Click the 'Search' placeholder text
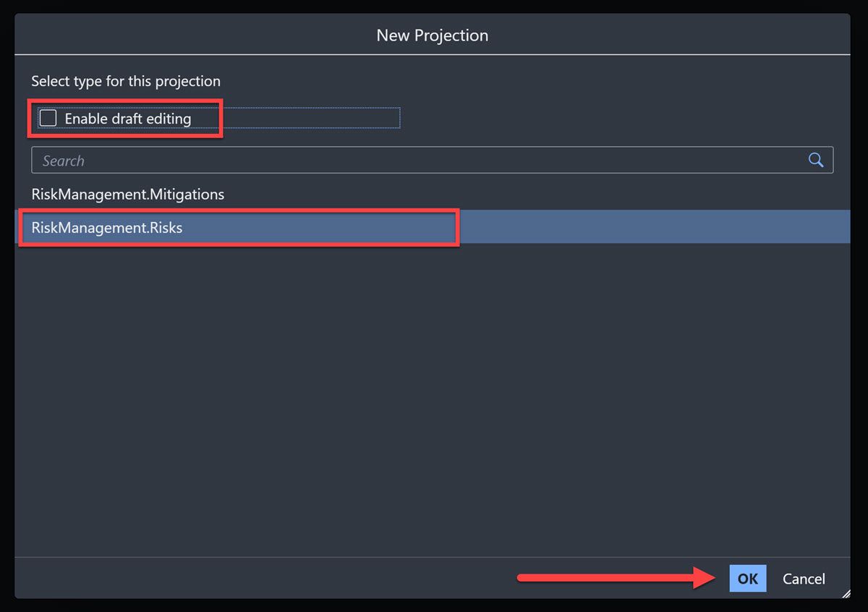 (64, 161)
